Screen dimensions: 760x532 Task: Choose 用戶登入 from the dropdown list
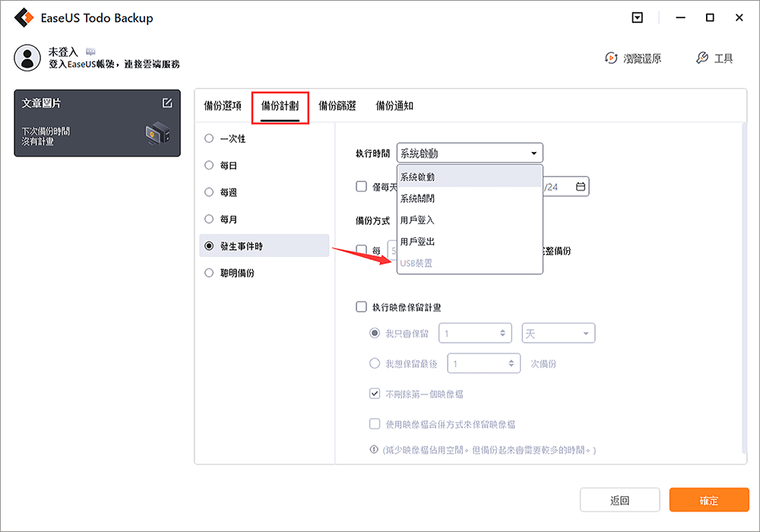[x=469, y=220]
